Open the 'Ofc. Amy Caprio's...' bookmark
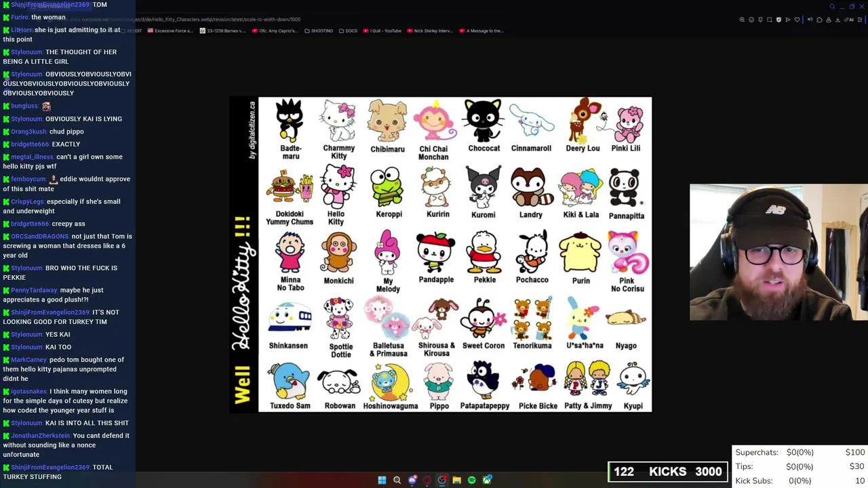 [x=275, y=30]
